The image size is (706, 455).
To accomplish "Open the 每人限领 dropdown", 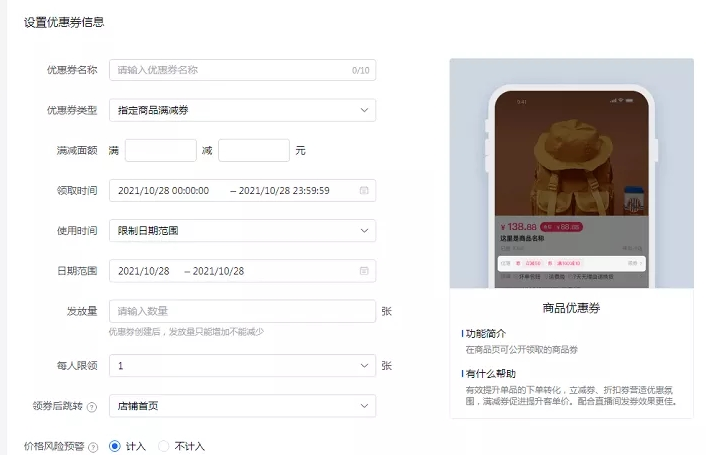I will (242, 365).
